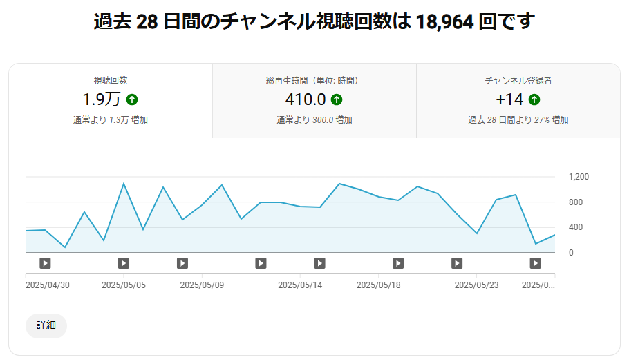Click the 800 y-axis value
Image resolution: width=629 pixels, height=364 pixels.
576,202
